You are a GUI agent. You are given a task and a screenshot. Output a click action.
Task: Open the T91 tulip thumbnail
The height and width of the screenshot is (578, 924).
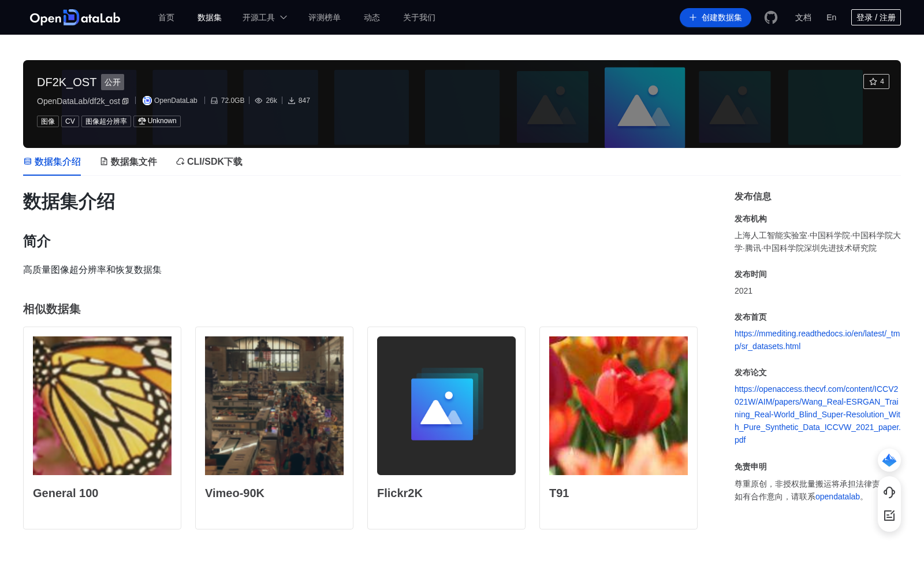point(619,406)
